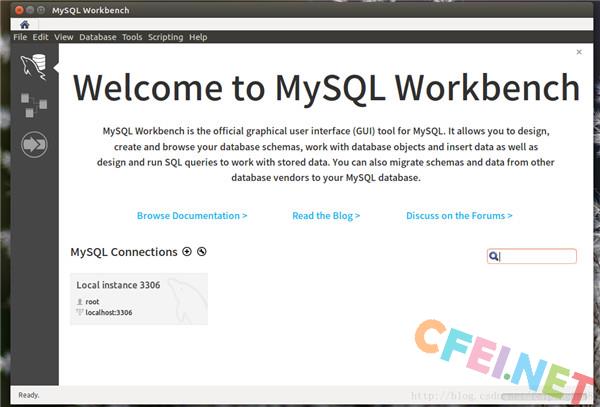Follow the Read the Blog link
Image resolution: width=600 pixels, height=407 pixels.
[326, 216]
